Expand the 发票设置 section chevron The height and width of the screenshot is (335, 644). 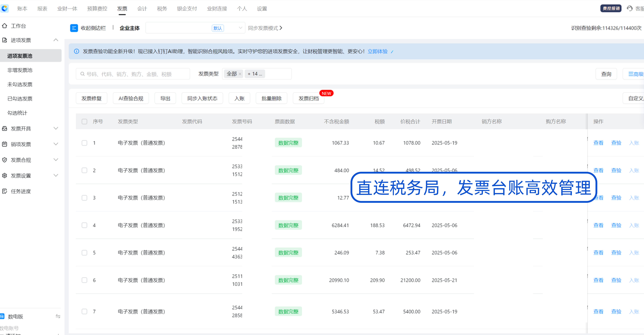(56, 176)
